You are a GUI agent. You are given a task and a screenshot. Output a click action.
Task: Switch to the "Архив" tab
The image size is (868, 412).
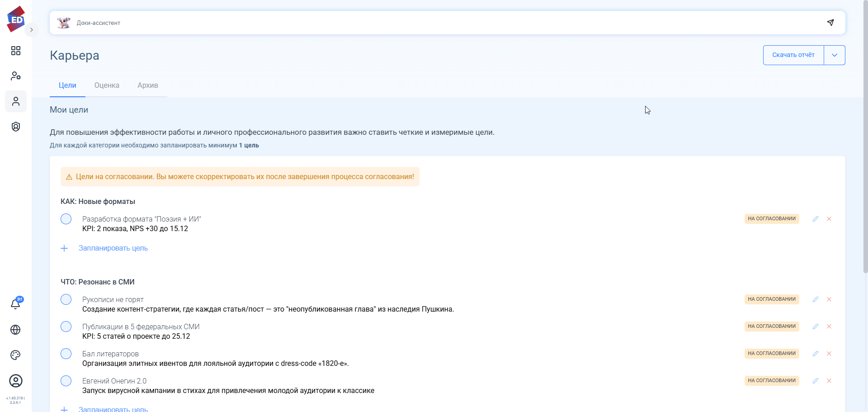pyautogui.click(x=148, y=85)
